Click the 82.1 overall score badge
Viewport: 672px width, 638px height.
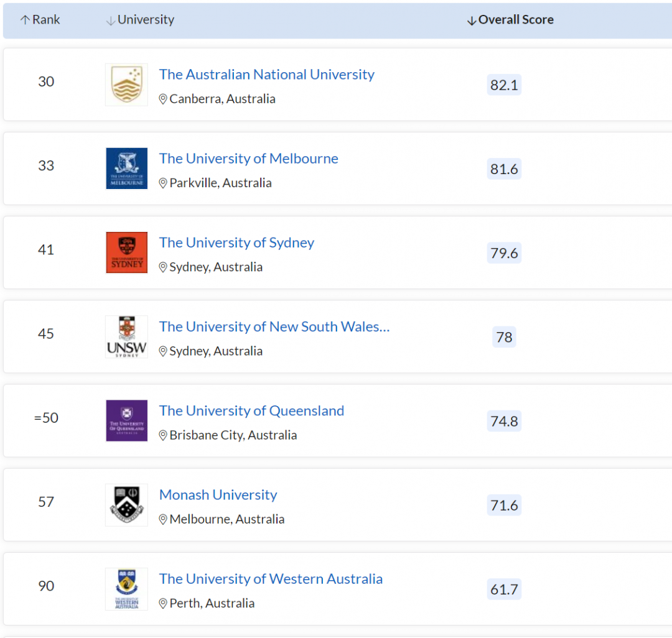pyautogui.click(x=504, y=85)
